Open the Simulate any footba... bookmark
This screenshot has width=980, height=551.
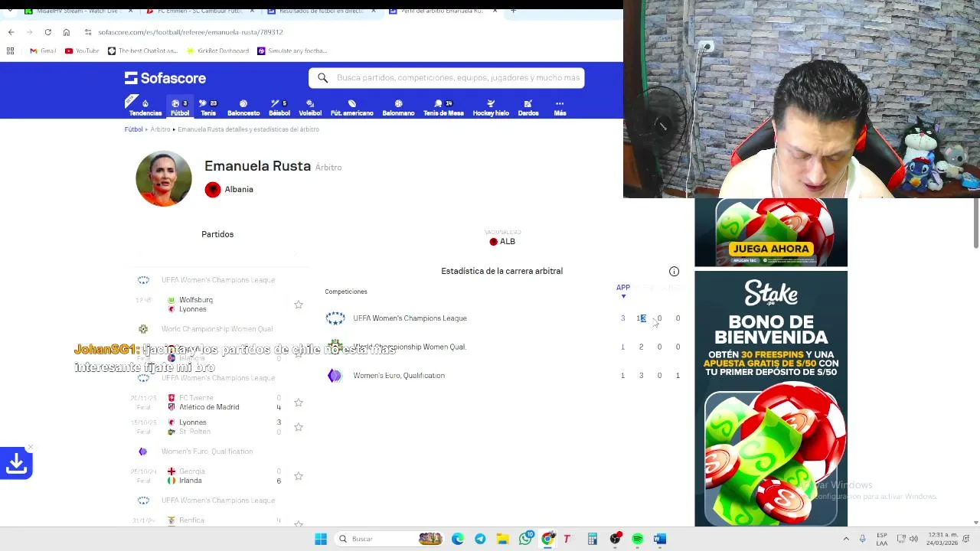click(x=292, y=51)
